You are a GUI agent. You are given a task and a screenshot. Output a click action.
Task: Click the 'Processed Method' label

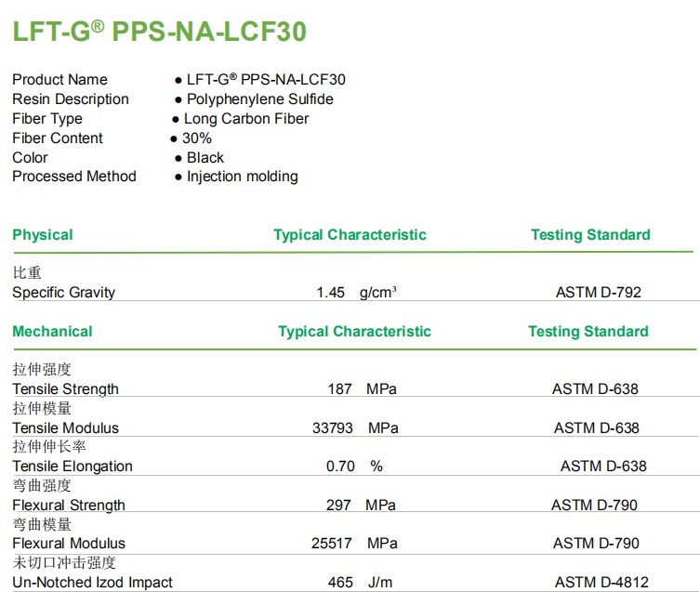pyautogui.click(x=74, y=177)
